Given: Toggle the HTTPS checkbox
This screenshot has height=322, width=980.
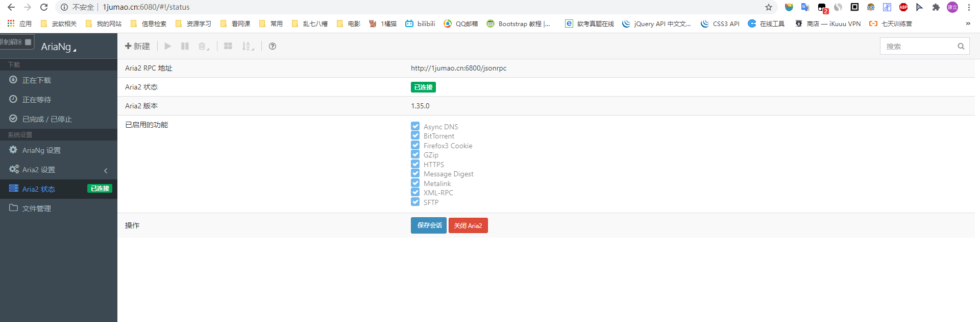Looking at the screenshot, I should [415, 164].
